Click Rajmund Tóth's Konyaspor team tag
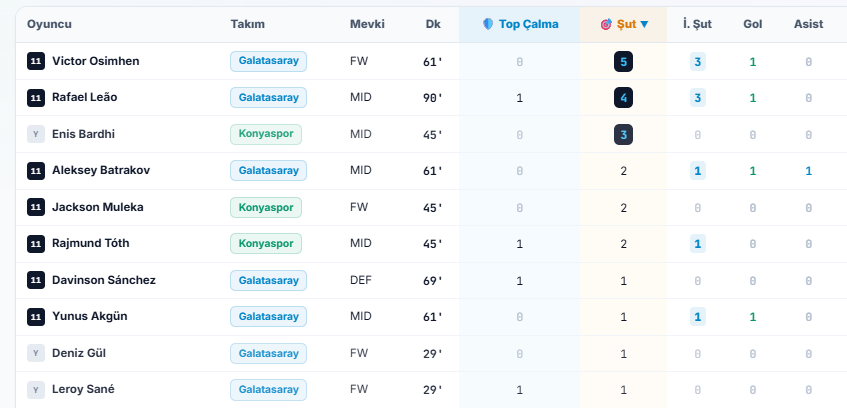The height and width of the screenshot is (408, 847). coord(266,244)
